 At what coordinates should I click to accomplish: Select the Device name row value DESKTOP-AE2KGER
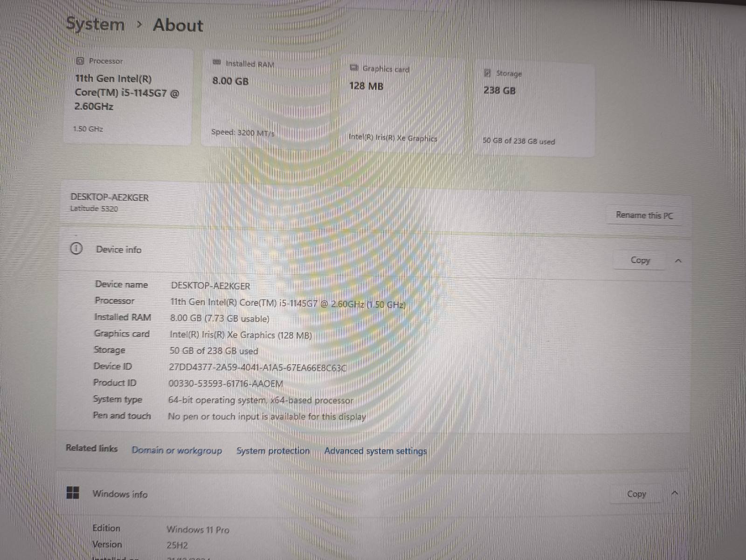point(210,286)
